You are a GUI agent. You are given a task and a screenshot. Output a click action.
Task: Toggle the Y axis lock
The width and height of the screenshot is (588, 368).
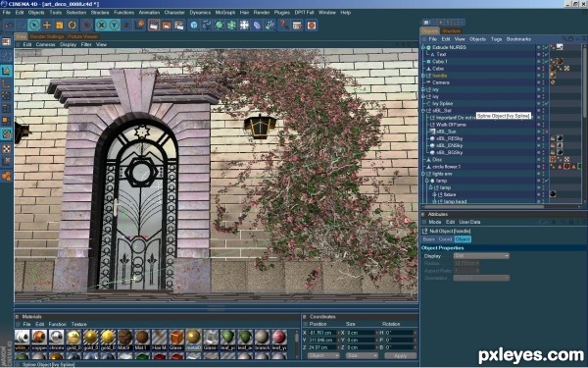(115, 26)
